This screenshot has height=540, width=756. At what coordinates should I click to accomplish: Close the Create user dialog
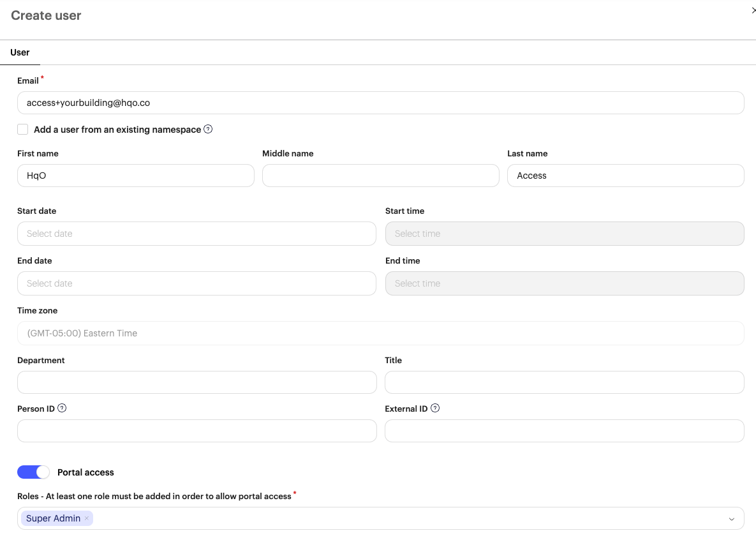click(753, 11)
